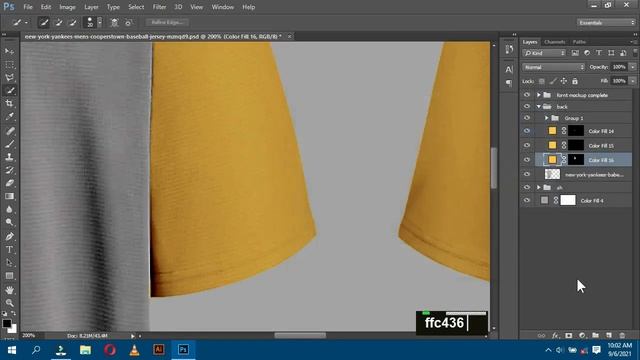The width and height of the screenshot is (640, 360).
Task: Select the Crop tool
Action: point(9,104)
